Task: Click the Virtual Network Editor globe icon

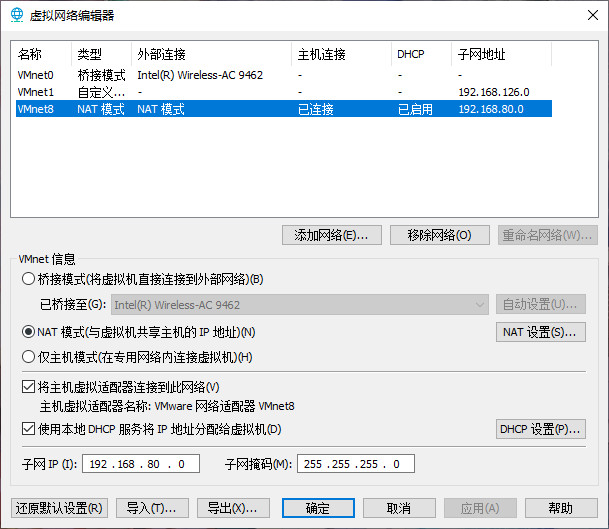Action: coord(17,15)
